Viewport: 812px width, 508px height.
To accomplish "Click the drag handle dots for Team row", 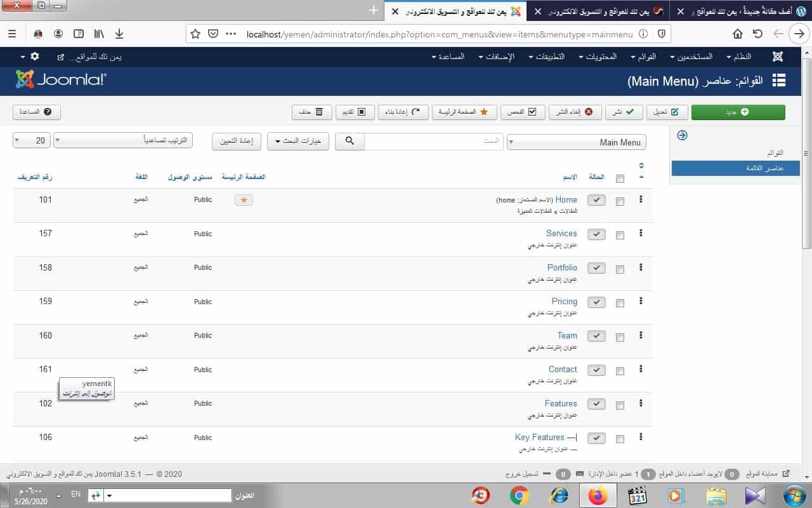I will (641, 335).
